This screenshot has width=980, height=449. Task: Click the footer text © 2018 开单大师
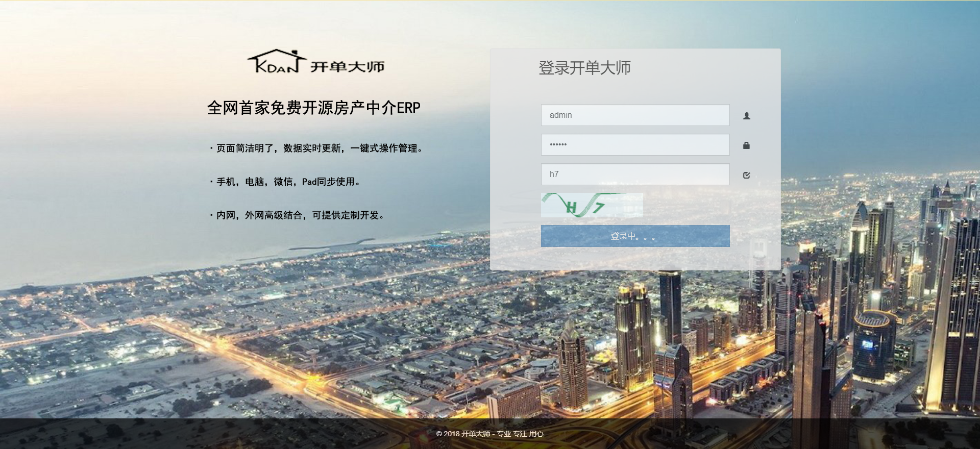[463, 434]
